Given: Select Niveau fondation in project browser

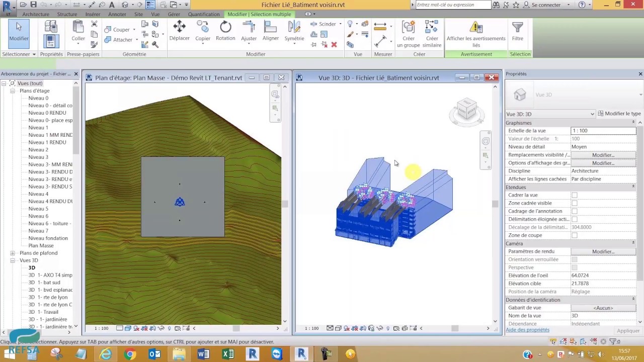Looking at the screenshot, I should 48,238.
